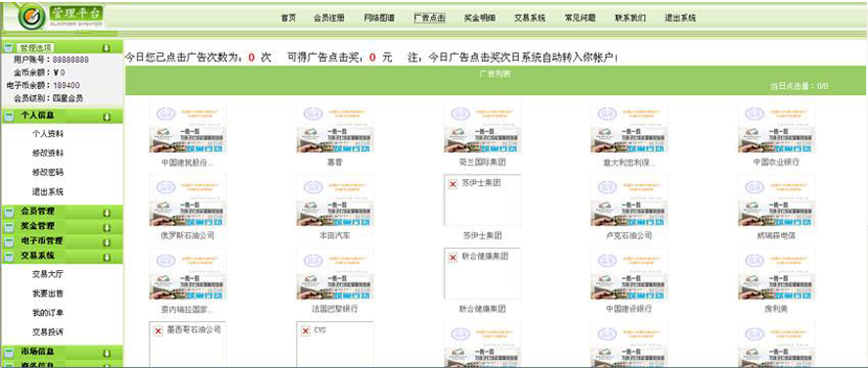This screenshot has height=368, width=868.
Task: Click ad thumbnail above 惠普
Action: point(335,127)
